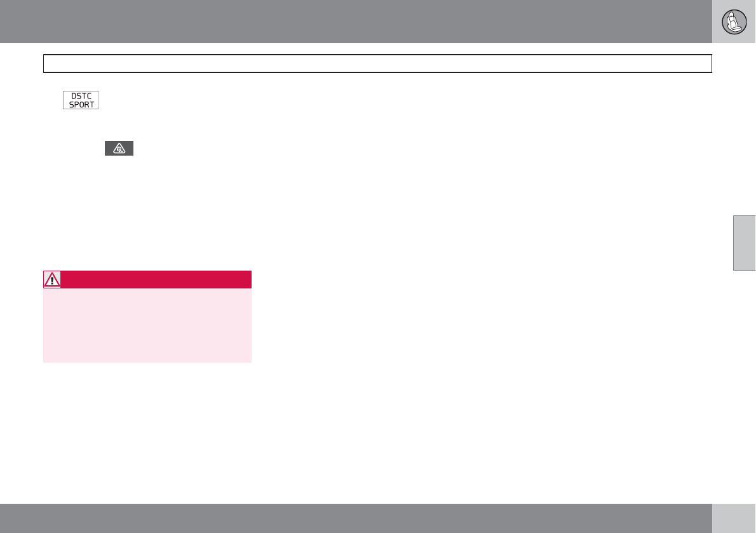The height and width of the screenshot is (533, 756).
Task: Click the dark gray box surrounding the skid symbol
Action: [x=119, y=149]
